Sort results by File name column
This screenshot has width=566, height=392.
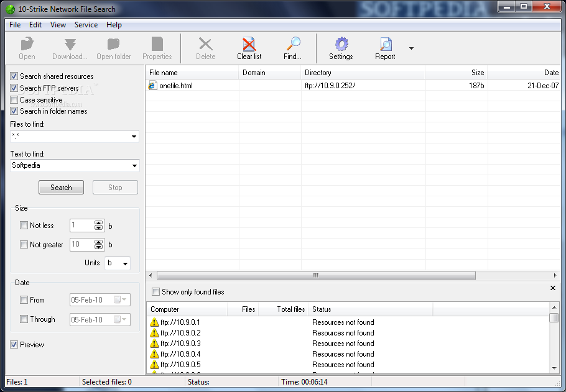[x=192, y=73]
